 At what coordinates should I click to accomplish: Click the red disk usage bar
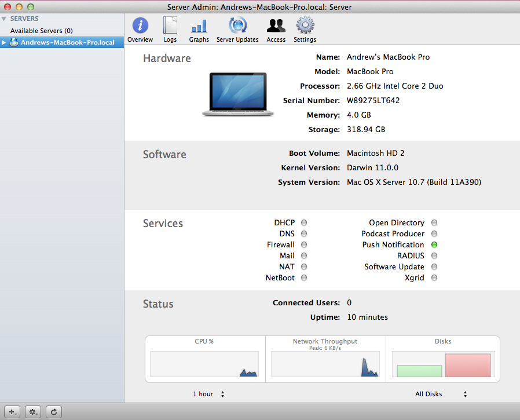(468, 366)
